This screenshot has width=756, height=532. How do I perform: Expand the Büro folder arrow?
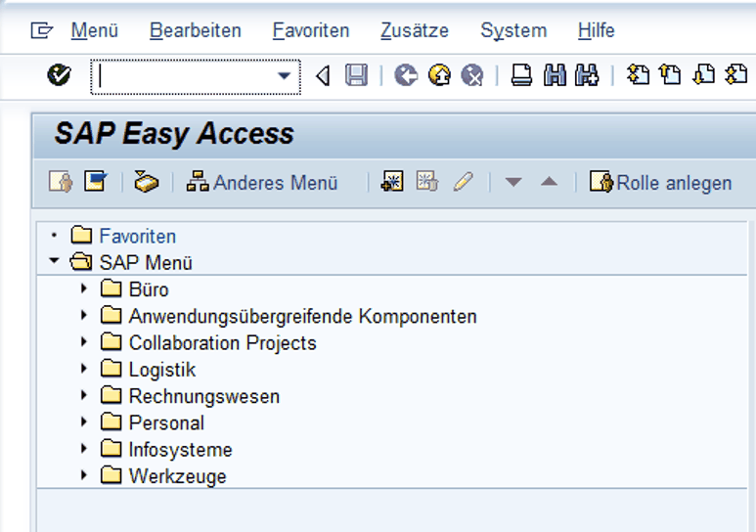[84, 288]
